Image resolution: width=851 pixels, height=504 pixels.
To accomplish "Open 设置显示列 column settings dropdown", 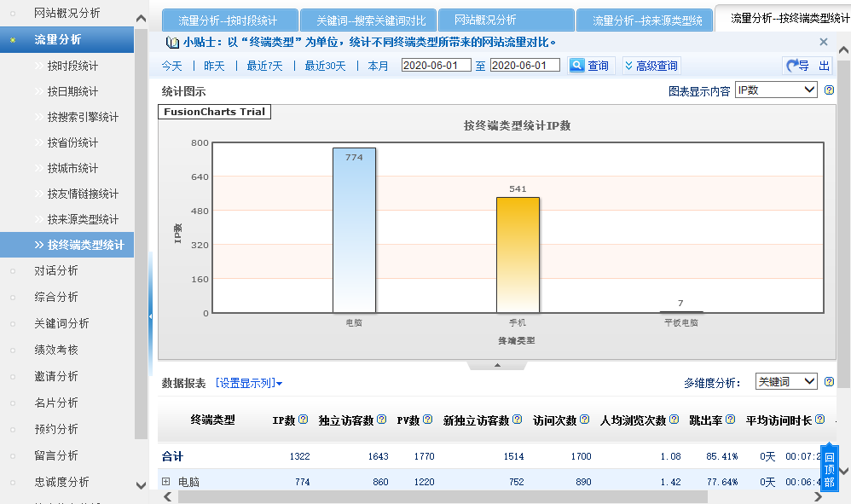I will 248,384.
